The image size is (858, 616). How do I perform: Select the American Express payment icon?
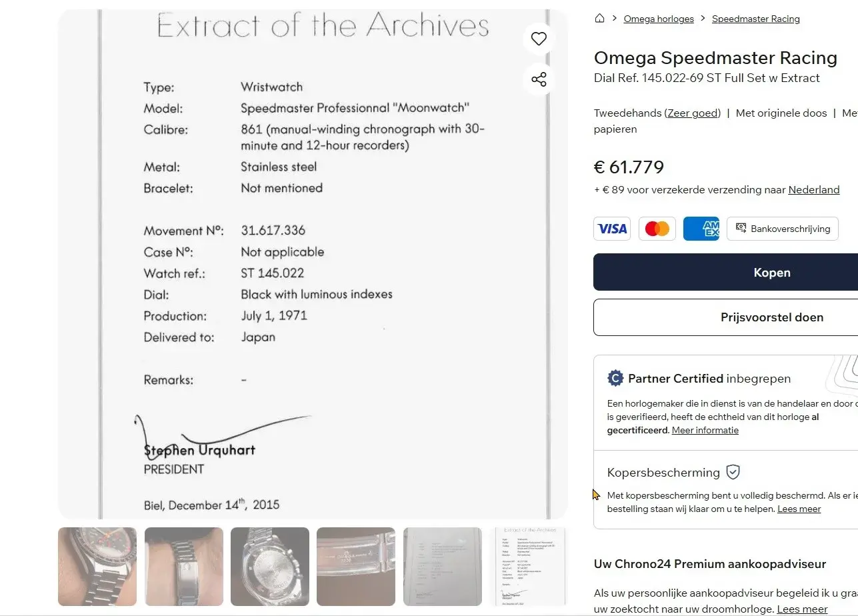[701, 229]
